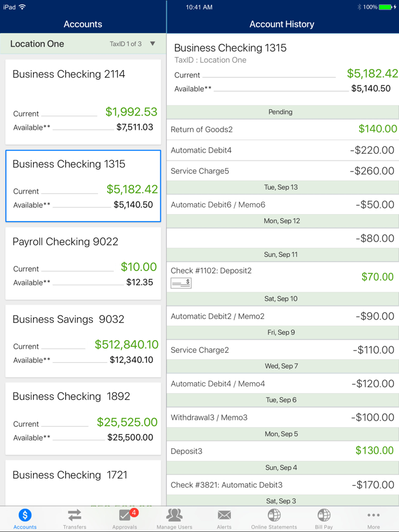
Task: Open Business Checking 2114 account
Action: click(x=83, y=101)
